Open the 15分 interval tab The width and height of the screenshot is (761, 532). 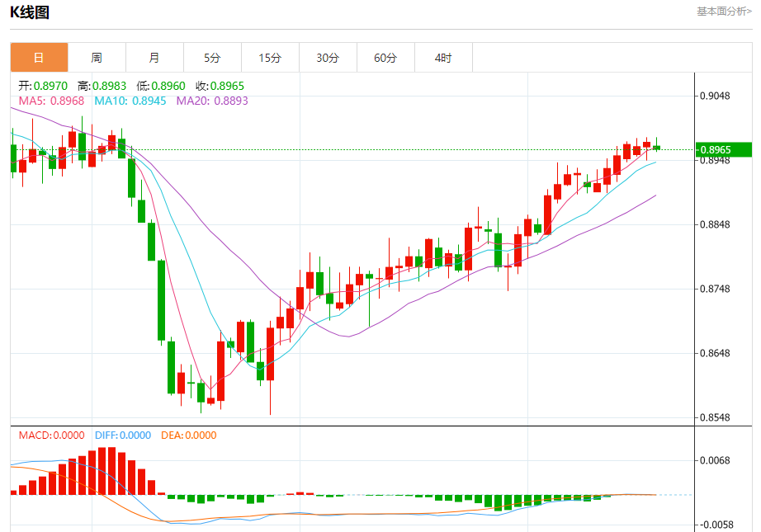pos(270,58)
